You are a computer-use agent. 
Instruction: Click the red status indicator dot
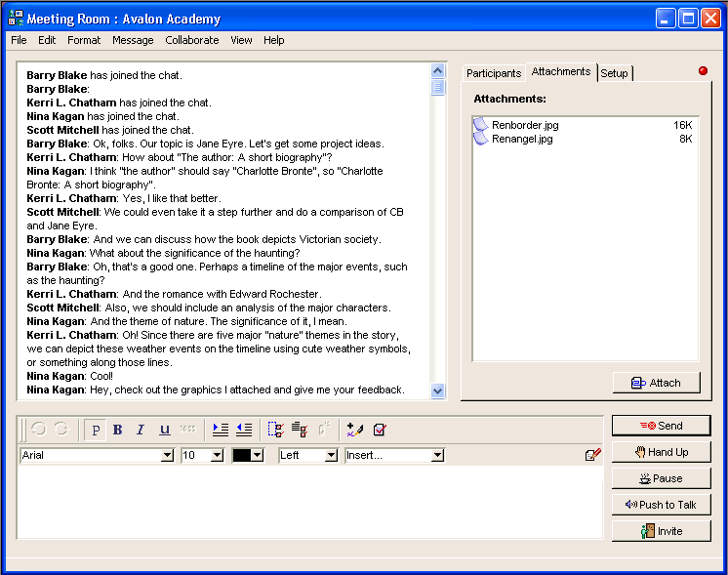click(x=703, y=70)
